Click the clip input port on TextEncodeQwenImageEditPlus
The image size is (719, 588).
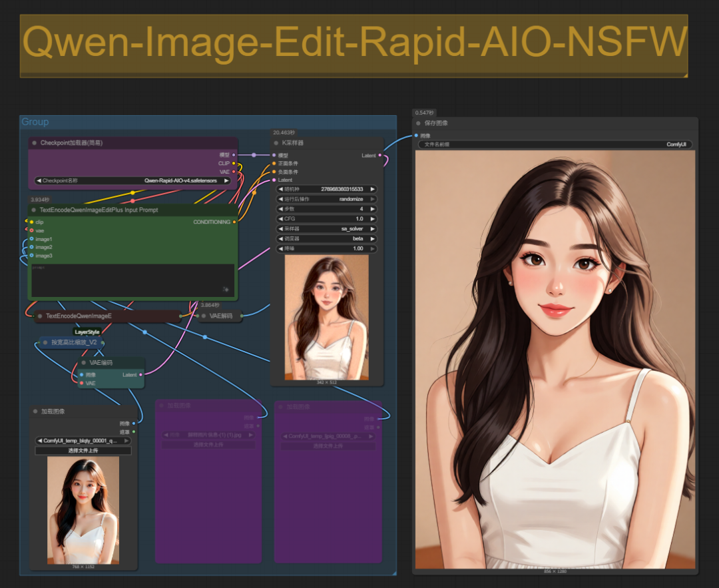click(x=32, y=222)
